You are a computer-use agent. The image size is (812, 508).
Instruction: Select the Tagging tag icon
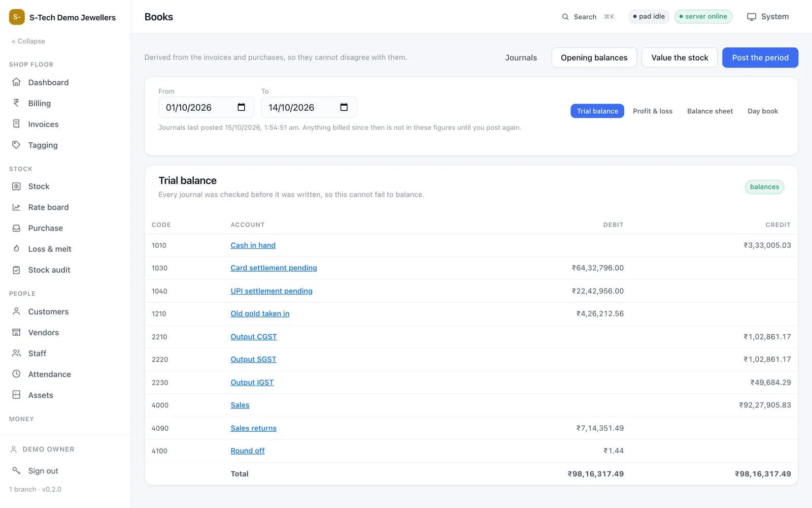(16, 145)
